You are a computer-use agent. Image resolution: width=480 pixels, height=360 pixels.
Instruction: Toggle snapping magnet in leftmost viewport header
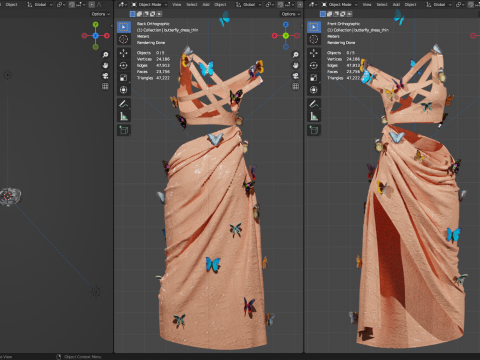click(72, 5)
